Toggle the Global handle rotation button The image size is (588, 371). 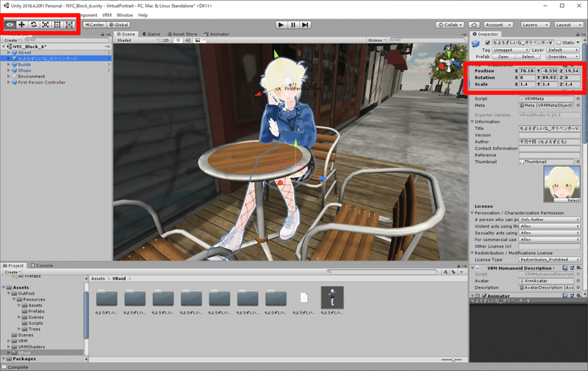click(119, 25)
